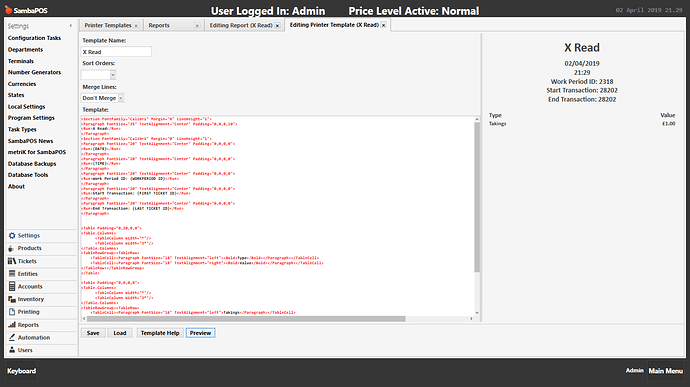
Task: Open the Reports chart icon
Action: [x=12, y=324]
